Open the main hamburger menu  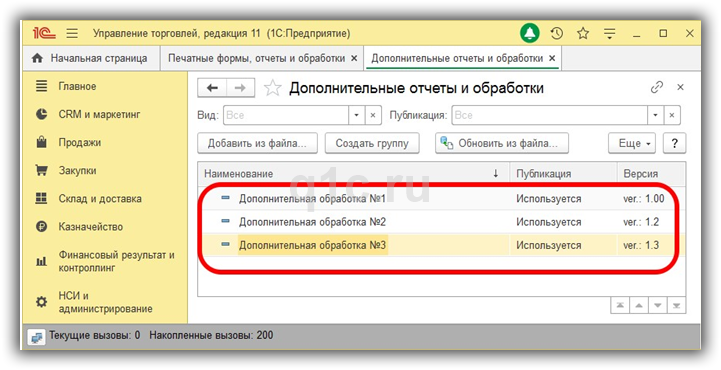72,33
